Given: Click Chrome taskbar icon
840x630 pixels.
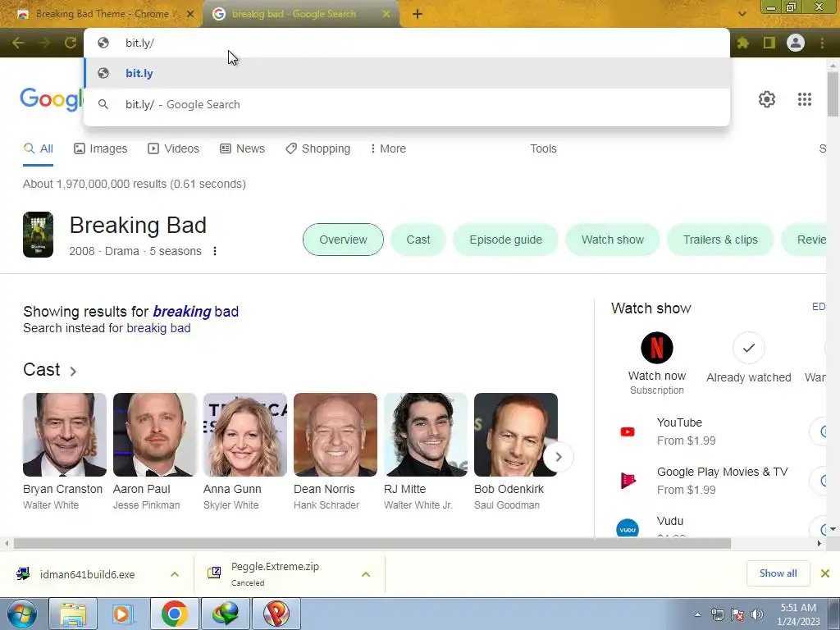Looking at the screenshot, I should 175,614.
